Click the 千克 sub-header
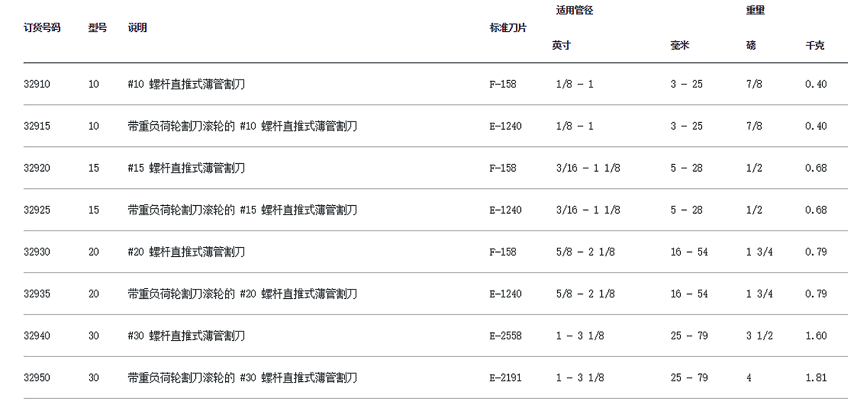Viewport: 868px width, 411px height. tap(815, 46)
